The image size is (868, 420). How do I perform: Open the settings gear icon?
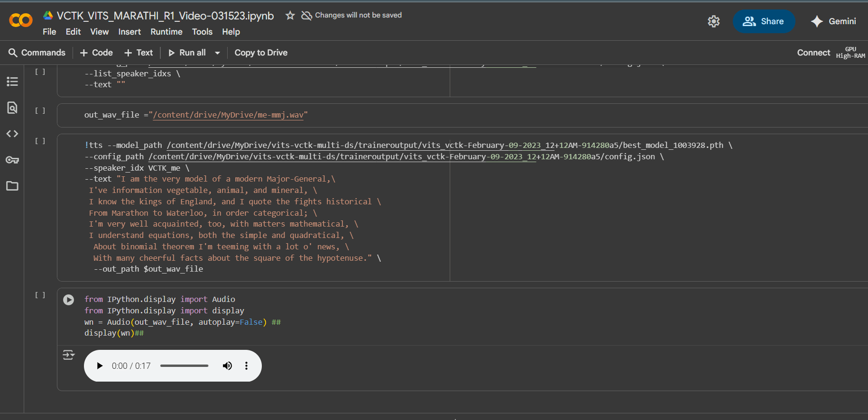pyautogui.click(x=713, y=21)
